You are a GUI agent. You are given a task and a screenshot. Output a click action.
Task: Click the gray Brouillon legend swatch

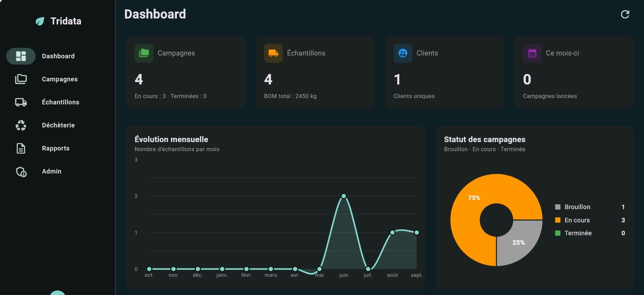tap(558, 207)
